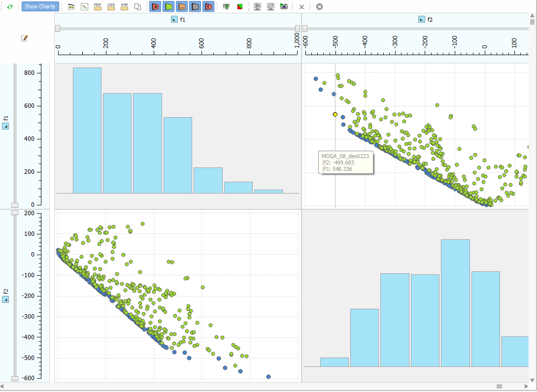Select the left handle of f2 horizontal slider
The width and height of the screenshot is (537, 392).
(305, 29)
